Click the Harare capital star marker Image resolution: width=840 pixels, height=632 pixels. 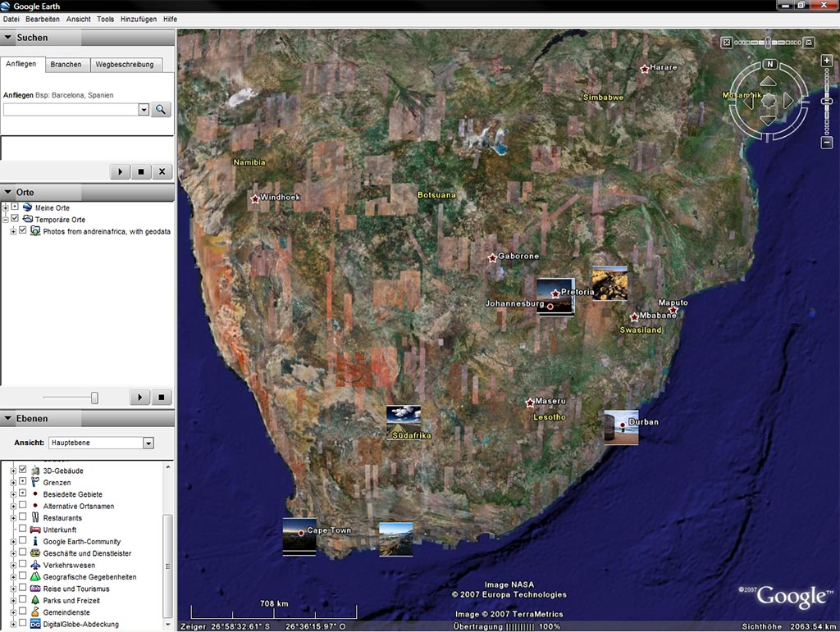pos(645,69)
